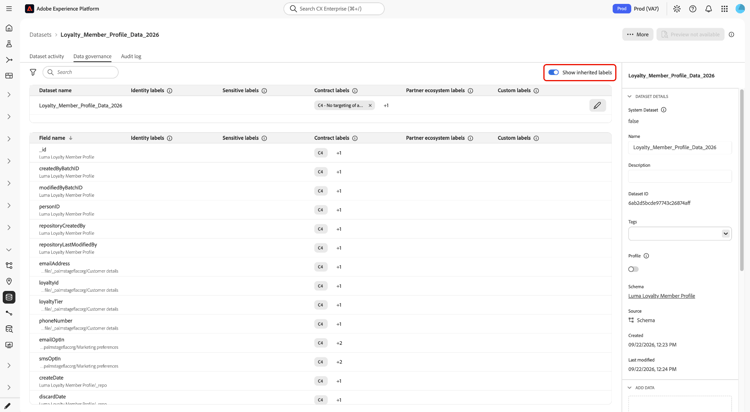The image size is (750, 412).
Task: Collapse the Add Data section
Action: [629, 388]
